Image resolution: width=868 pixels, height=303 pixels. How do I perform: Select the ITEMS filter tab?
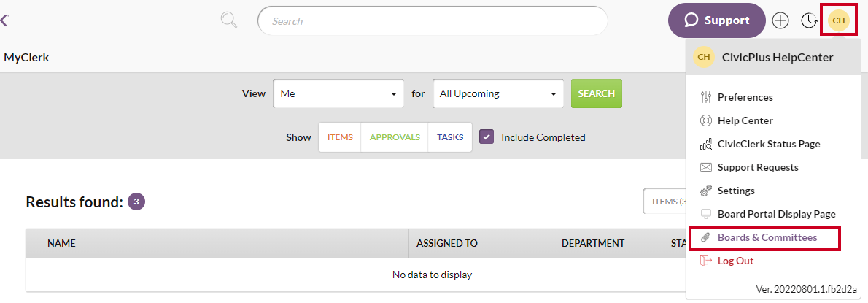pyautogui.click(x=340, y=137)
